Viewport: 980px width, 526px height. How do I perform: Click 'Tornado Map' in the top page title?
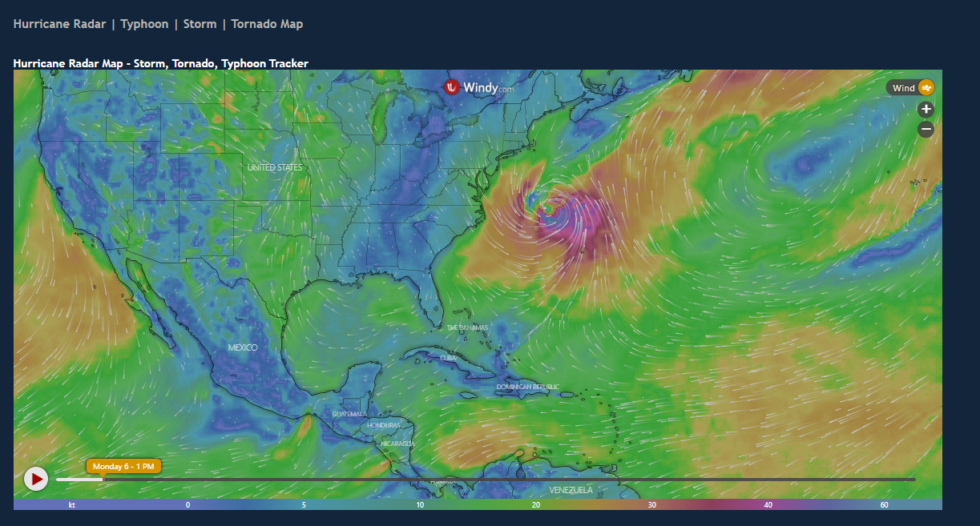[267, 24]
